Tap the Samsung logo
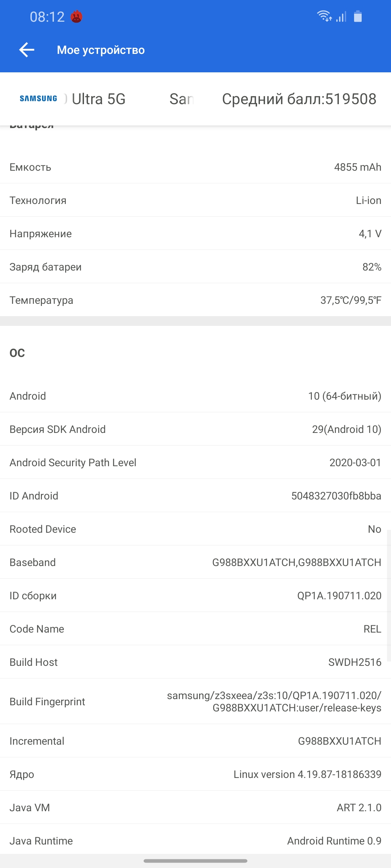The image size is (391, 868). click(x=38, y=99)
